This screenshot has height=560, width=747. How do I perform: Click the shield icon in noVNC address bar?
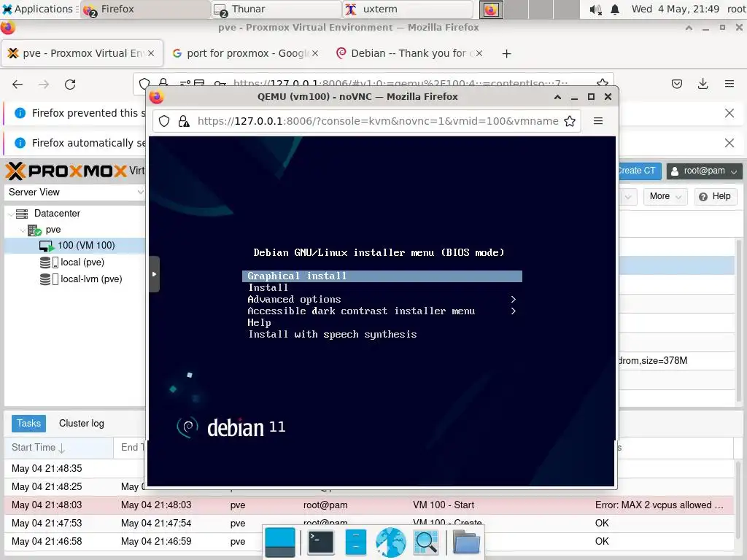click(164, 121)
